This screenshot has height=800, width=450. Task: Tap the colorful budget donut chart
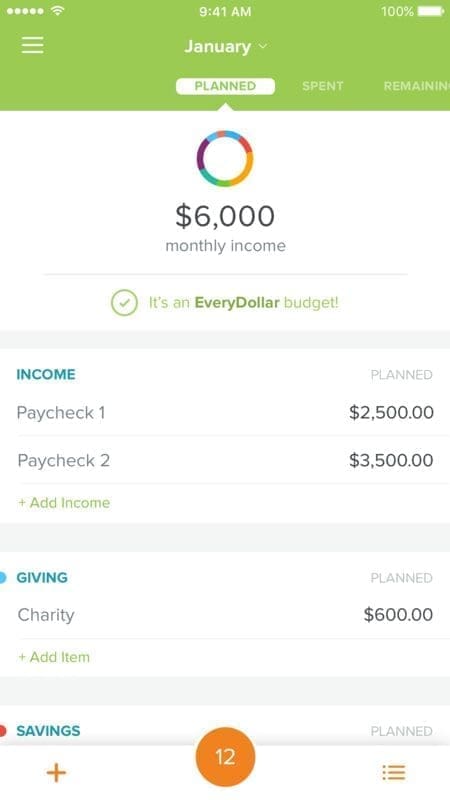225,158
